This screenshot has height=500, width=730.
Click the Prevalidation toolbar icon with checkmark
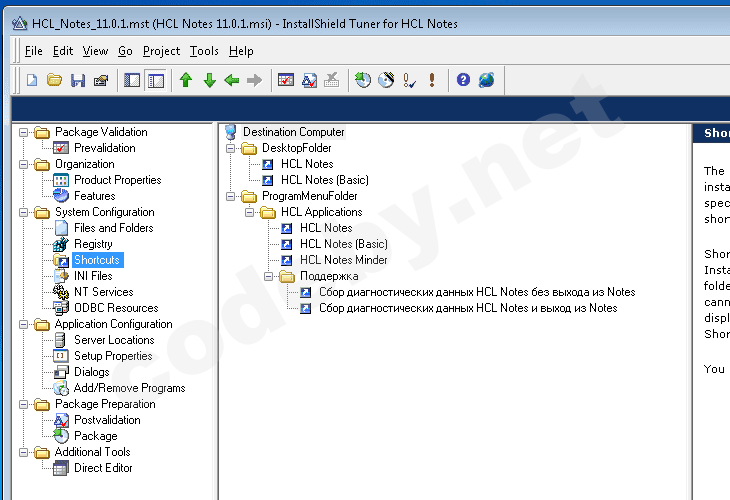pyautogui.click(x=286, y=80)
